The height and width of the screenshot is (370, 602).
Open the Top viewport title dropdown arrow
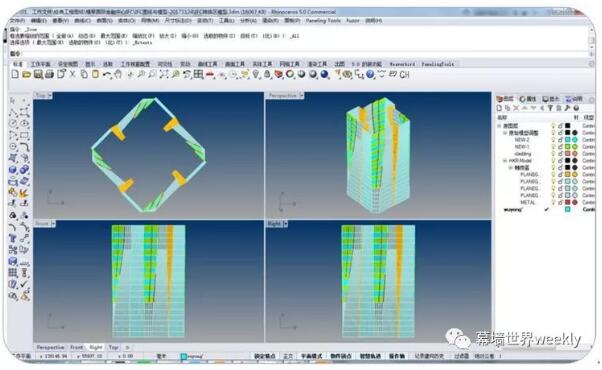click(50, 95)
